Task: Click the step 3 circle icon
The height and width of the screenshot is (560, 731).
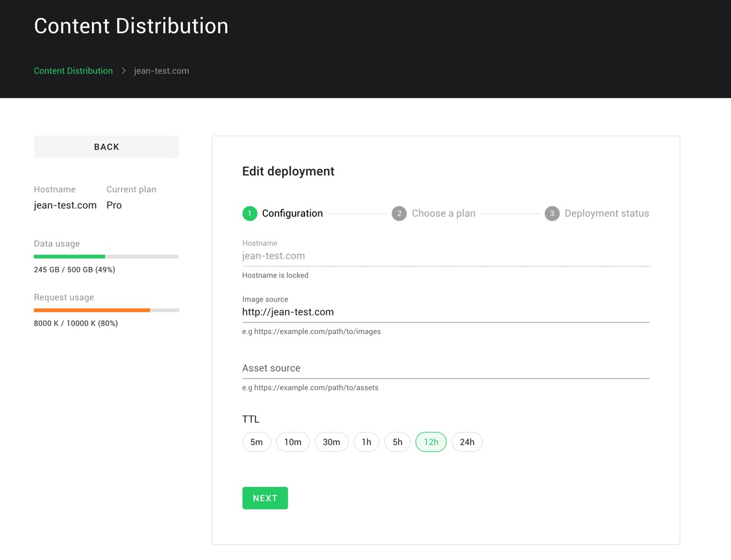Action: [x=552, y=213]
